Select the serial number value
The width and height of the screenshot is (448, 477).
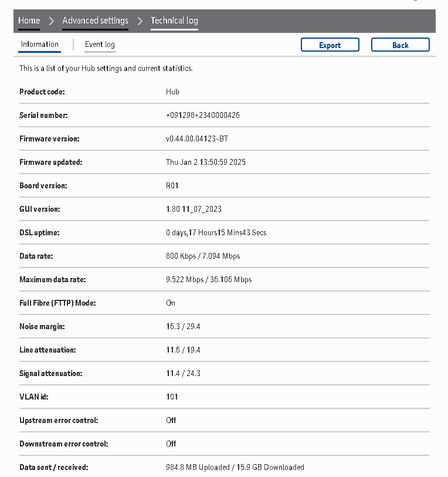[202, 116]
